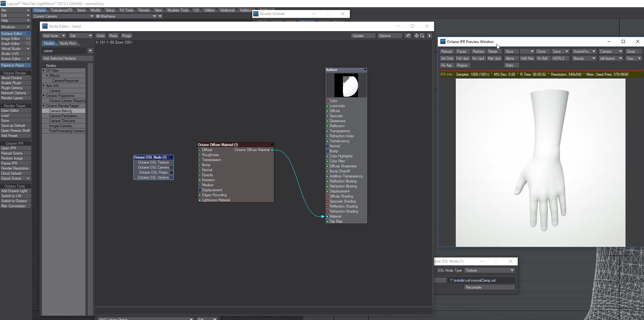Screen dimensions: 644x320
Task: Open the Beauty pass dropdown
Action: (584, 58)
